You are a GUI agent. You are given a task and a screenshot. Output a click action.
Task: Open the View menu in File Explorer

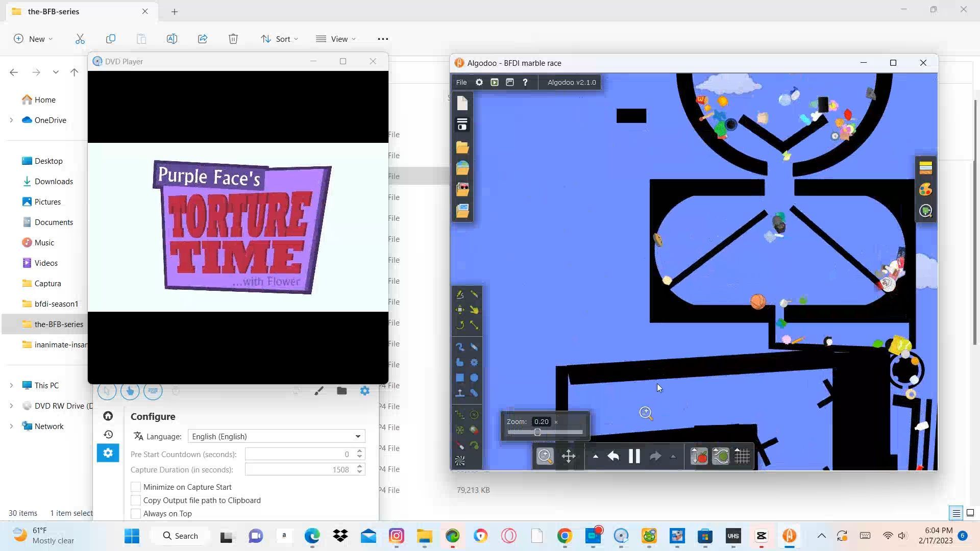[336, 39]
